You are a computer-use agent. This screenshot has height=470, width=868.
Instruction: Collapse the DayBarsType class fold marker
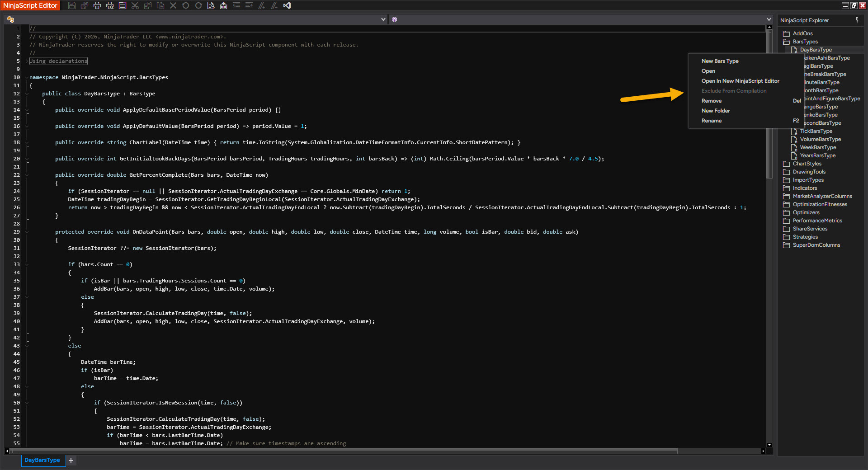point(27,94)
